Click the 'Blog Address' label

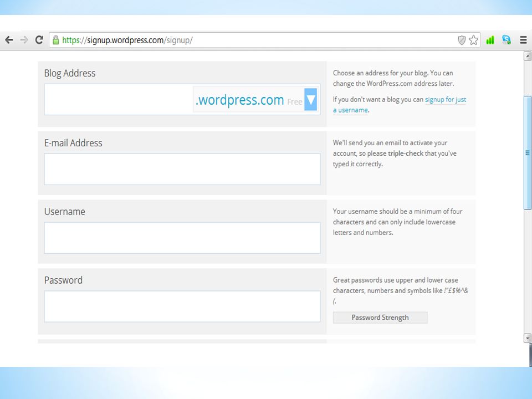(x=70, y=73)
